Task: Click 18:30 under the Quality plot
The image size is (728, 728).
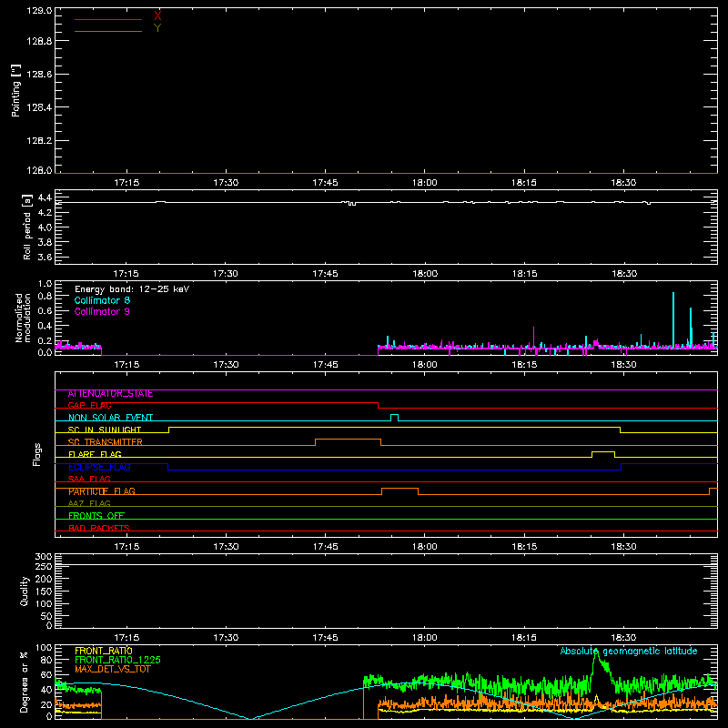Action: click(623, 638)
